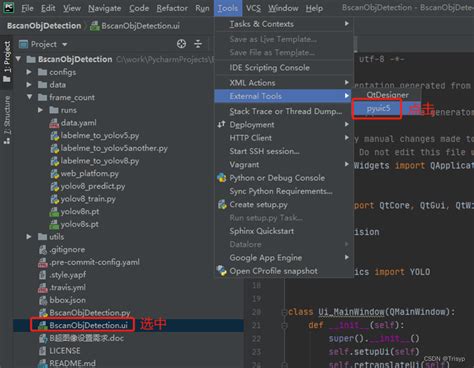This screenshot has height=368, width=474.
Task: Click the PyCharm logo icon
Action: [x=8, y=8]
